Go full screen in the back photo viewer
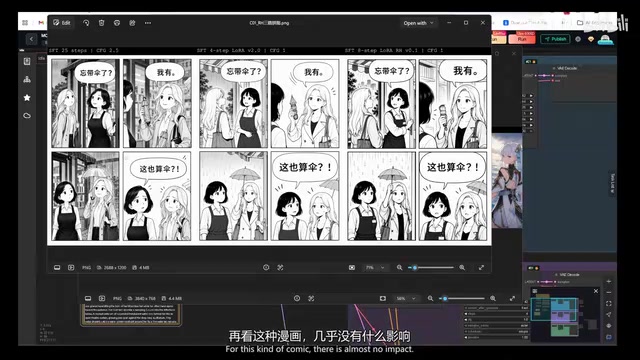This screenshot has height=360, width=640. (x=512, y=298)
